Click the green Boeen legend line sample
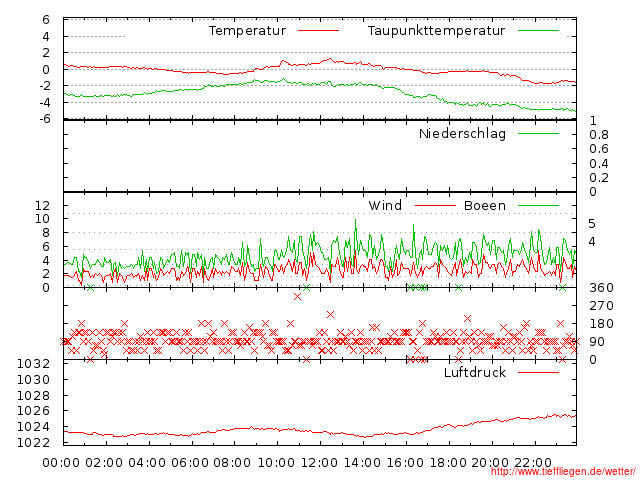640x480 pixels. [x=538, y=206]
